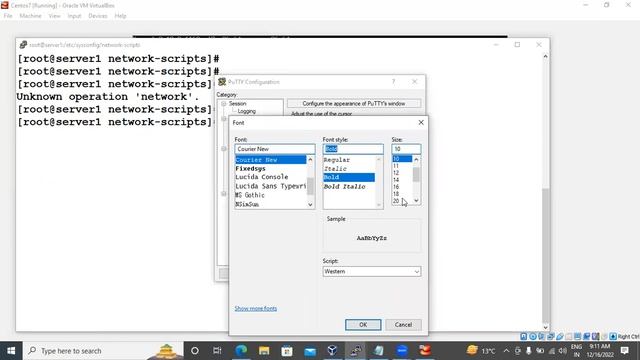
Task: Open the Windows Start menu
Action: 11,351
